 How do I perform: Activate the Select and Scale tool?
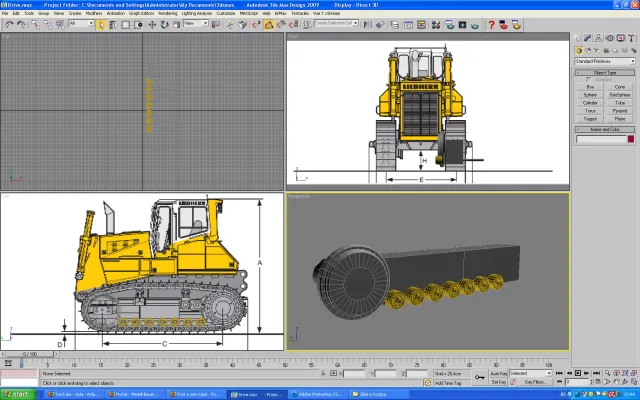coord(176,25)
